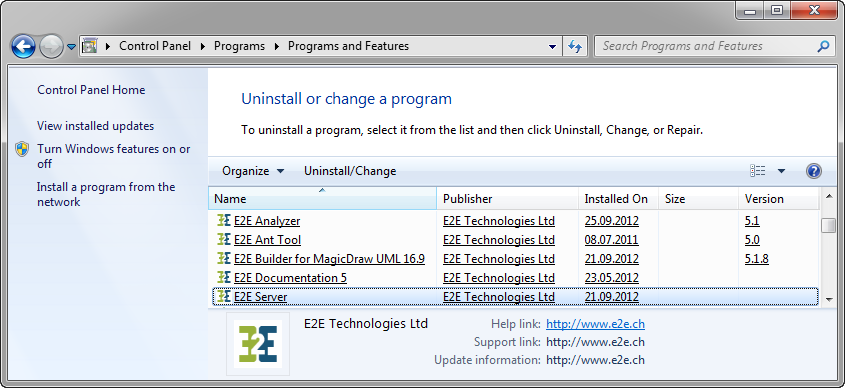Click the Name column header to sort

322,199
